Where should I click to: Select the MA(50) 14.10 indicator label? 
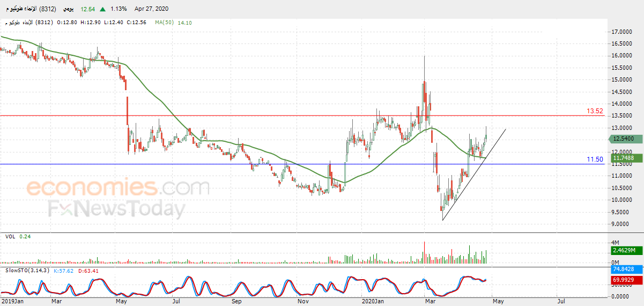[x=173, y=23]
